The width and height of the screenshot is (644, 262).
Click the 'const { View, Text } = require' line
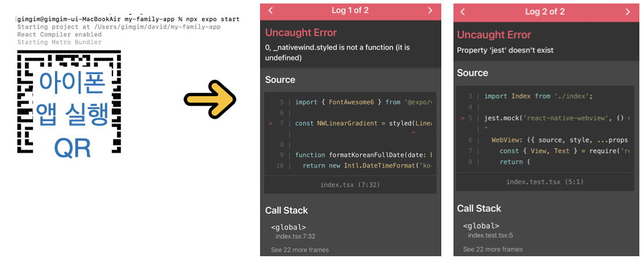point(564,151)
